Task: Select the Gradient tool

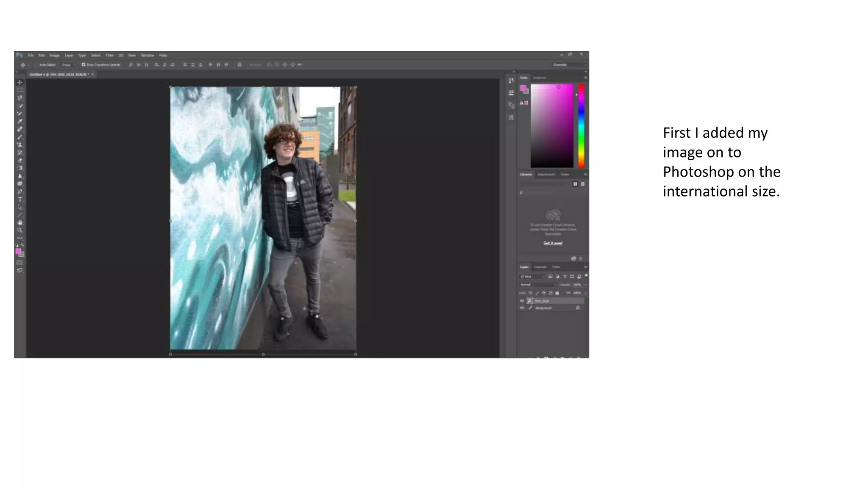Action: click(x=20, y=168)
